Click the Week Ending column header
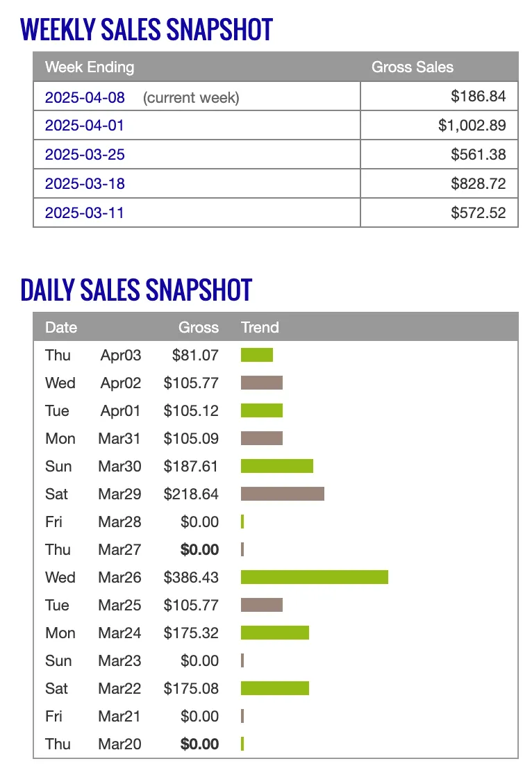 point(90,67)
